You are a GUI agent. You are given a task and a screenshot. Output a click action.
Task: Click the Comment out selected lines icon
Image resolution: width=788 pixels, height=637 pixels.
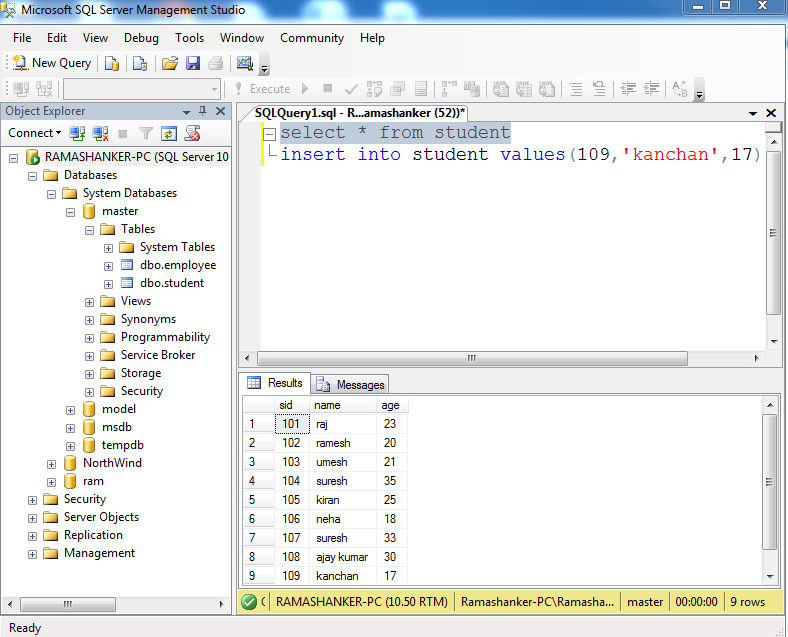(x=576, y=89)
